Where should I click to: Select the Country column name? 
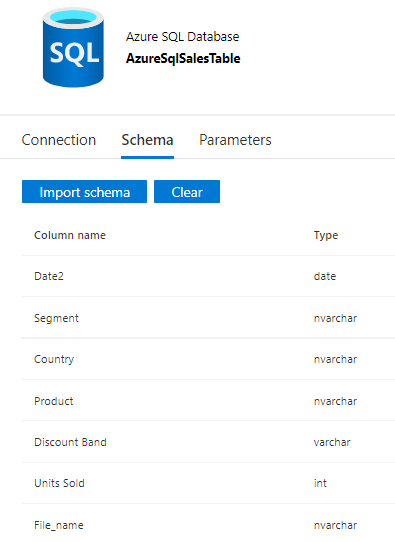pyautogui.click(x=54, y=359)
